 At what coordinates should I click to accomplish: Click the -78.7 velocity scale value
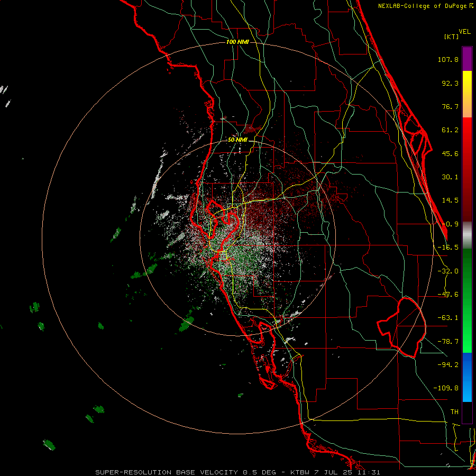pyautogui.click(x=448, y=342)
